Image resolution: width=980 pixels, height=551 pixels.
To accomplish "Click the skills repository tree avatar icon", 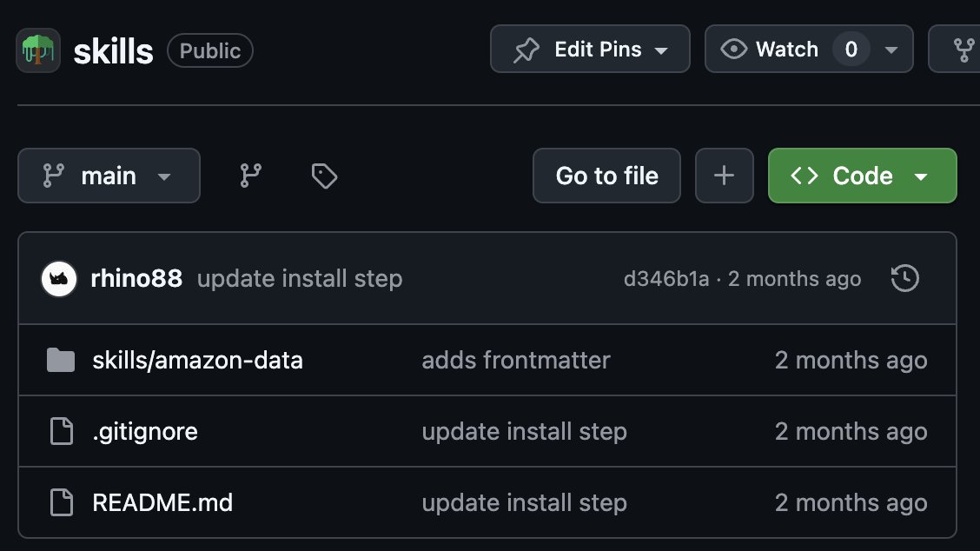I will pyautogui.click(x=38, y=50).
